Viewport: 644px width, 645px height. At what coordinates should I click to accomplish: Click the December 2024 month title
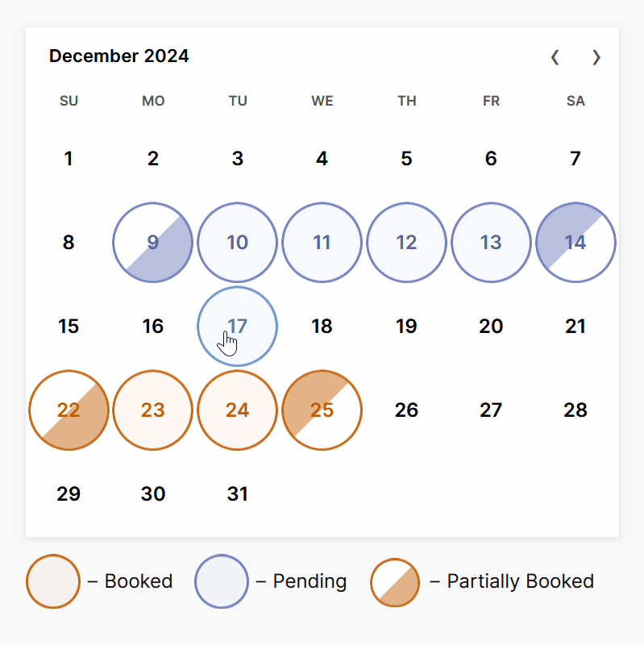(x=119, y=56)
